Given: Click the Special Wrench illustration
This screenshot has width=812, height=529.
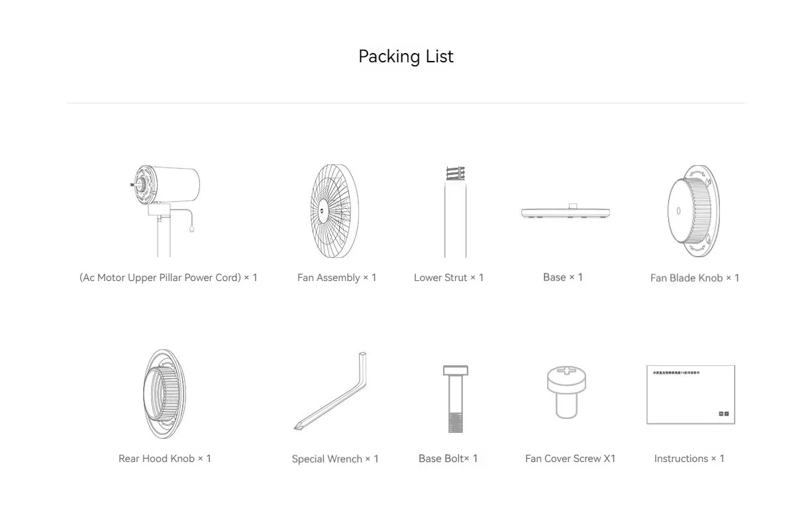Looking at the screenshot, I should (330, 391).
